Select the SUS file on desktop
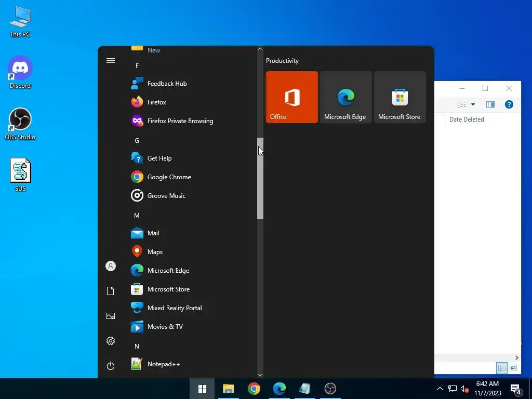 (20, 175)
